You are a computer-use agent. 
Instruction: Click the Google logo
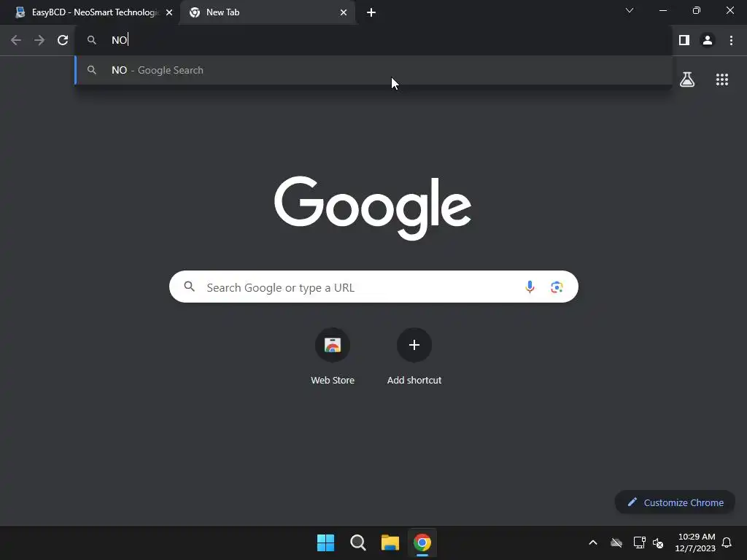pos(373,208)
